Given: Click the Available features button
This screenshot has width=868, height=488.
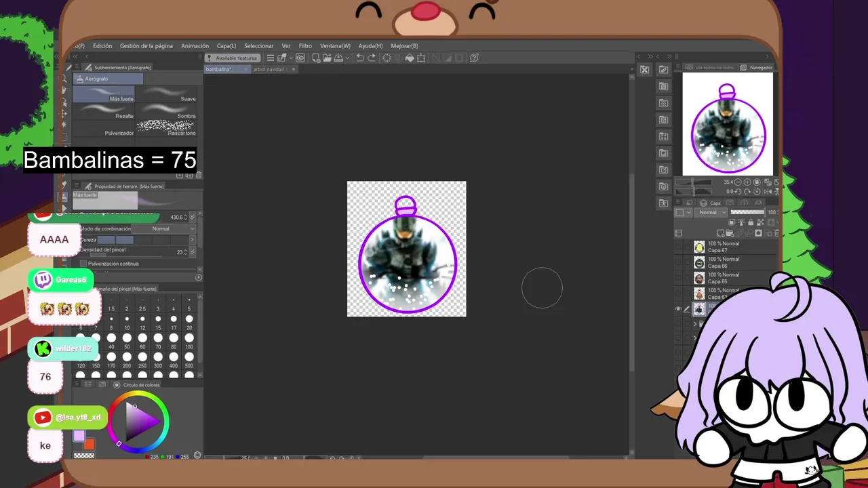Looking at the screenshot, I should (233, 58).
